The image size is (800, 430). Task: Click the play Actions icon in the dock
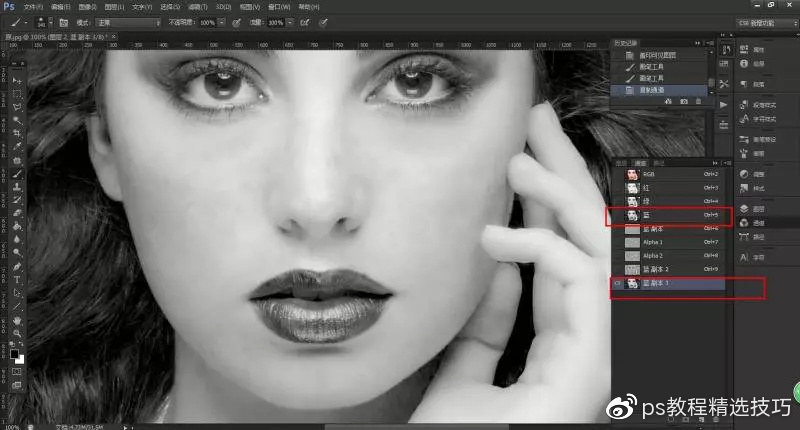click(723, 104)
